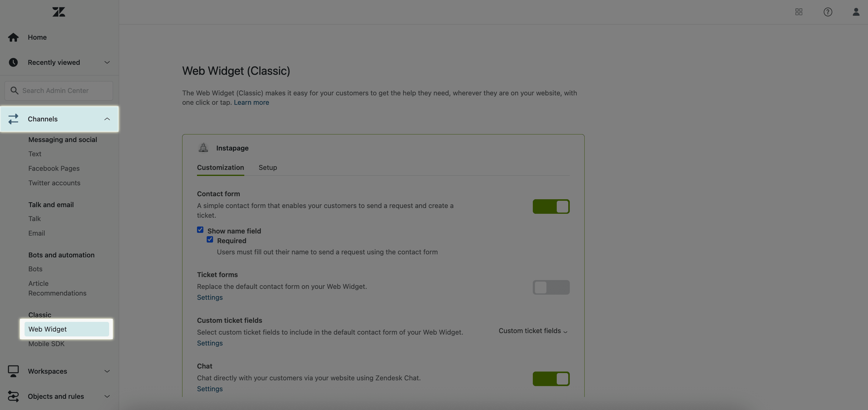Screen dimensions: 868x410
Task: Open Bots in the sidebar
Action: (x=35, y=269)
